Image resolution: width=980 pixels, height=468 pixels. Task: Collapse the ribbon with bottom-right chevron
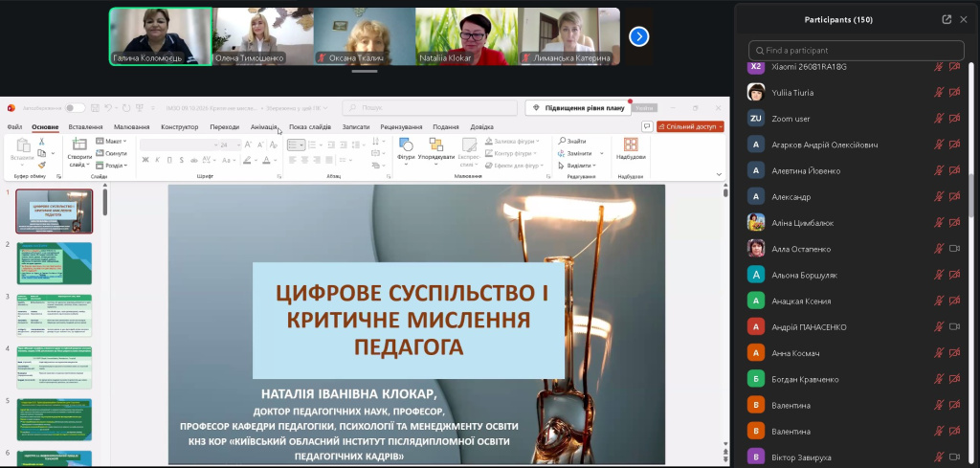click(719, 175)
